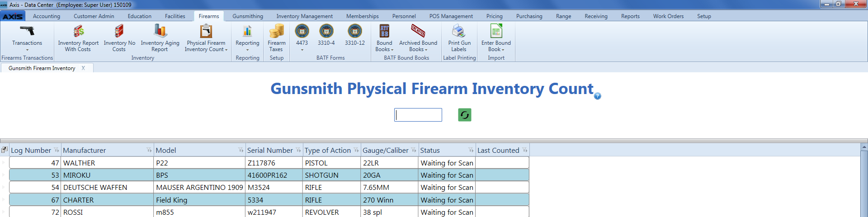Open the Work Orders tab
The height and width of the screenshot is (217, 868).
[668, 16]
